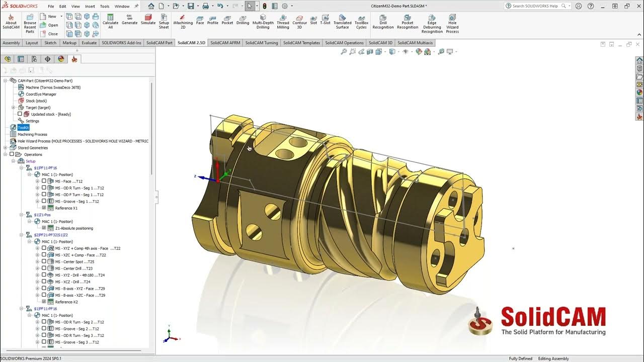Screen dimensions: 644x362
Task: Click the SOLIDWORKS Home icon
Action: [151, 6]
